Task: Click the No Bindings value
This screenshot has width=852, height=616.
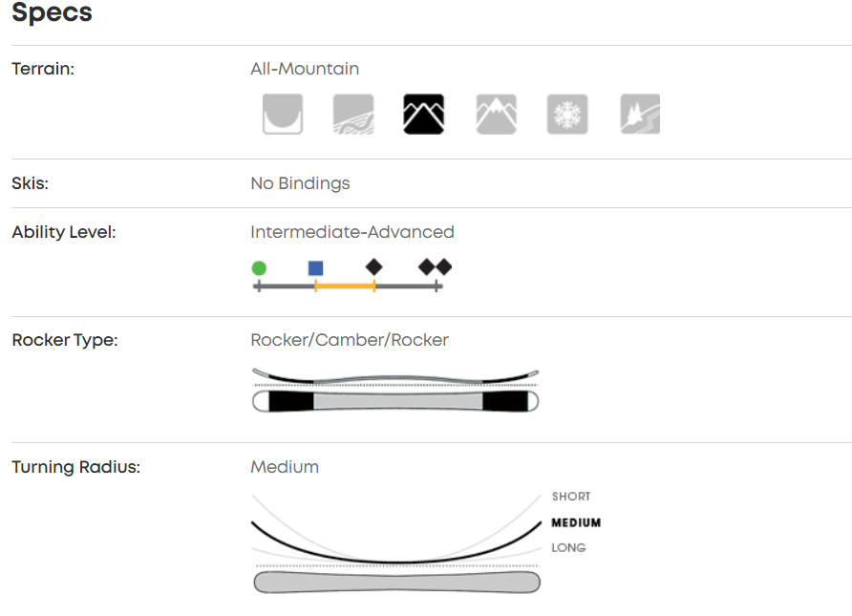Action: click(300, 183)
